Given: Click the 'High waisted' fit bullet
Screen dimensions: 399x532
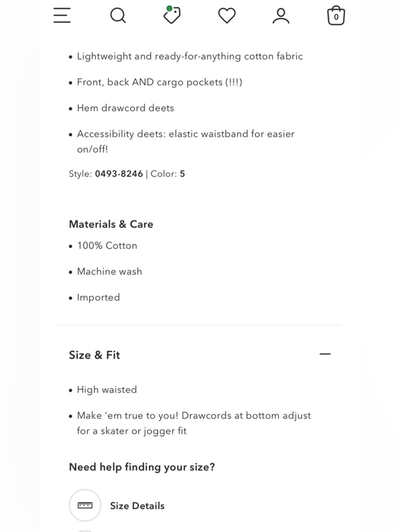Looking at the screenshot, I should tap(107, 390).
